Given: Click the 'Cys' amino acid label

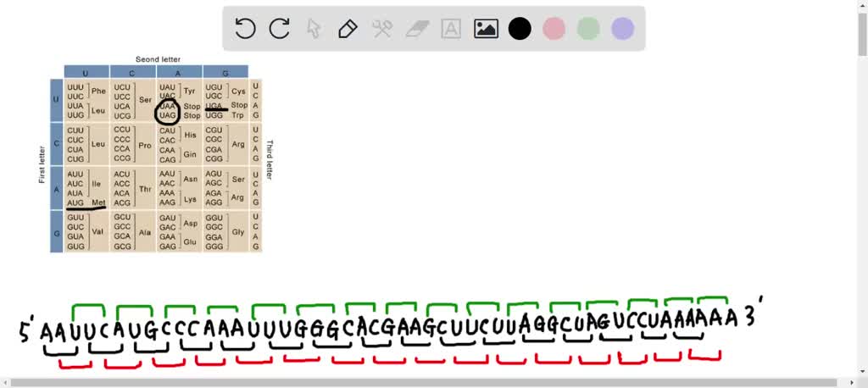Looking at the screenshot, I should [x=238, y=91].
